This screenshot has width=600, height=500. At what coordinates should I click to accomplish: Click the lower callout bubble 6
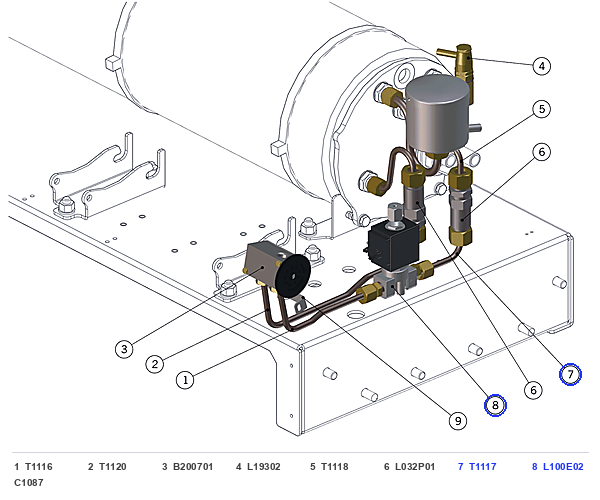tap(533, 390)
